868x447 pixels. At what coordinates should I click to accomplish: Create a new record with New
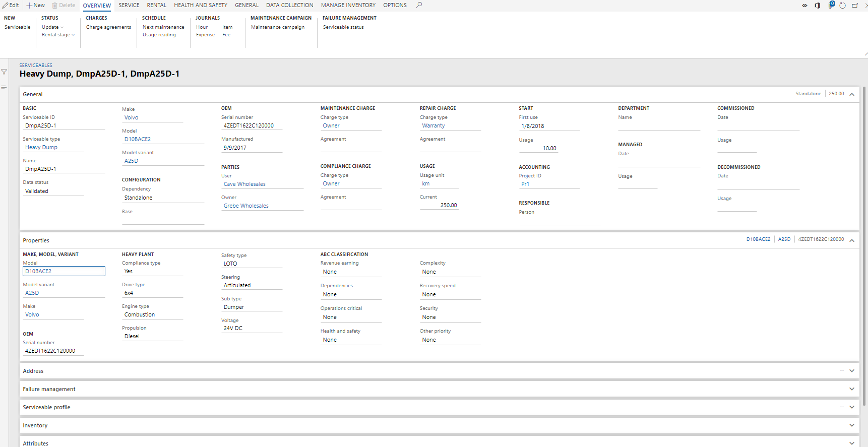(36, 5)
